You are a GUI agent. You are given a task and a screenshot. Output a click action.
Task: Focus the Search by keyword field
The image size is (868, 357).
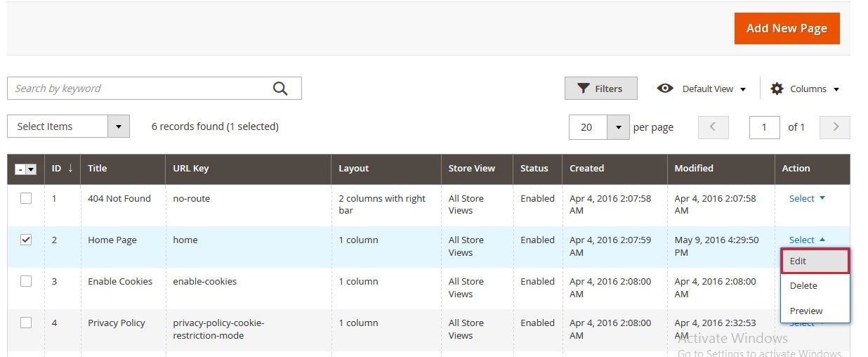(x=140, y=89)
